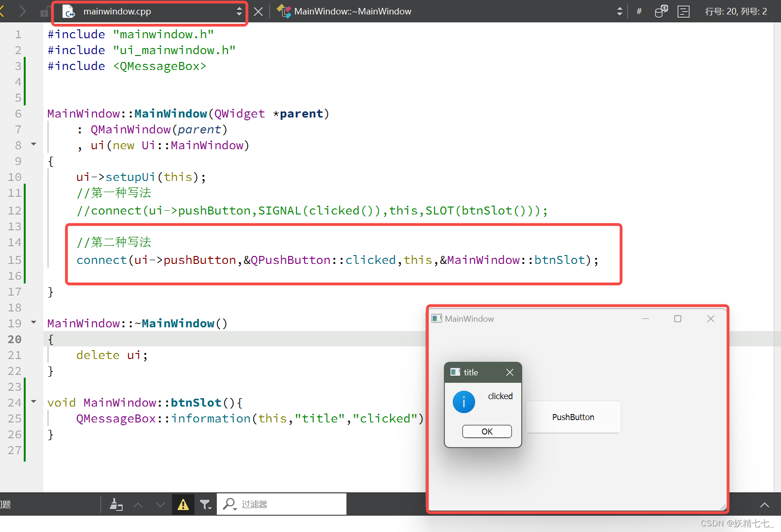Viewport: 781px width, 532px height.
Task: Click &MainWindow::btnSlot in the connect call
Action: click(512, 260)
